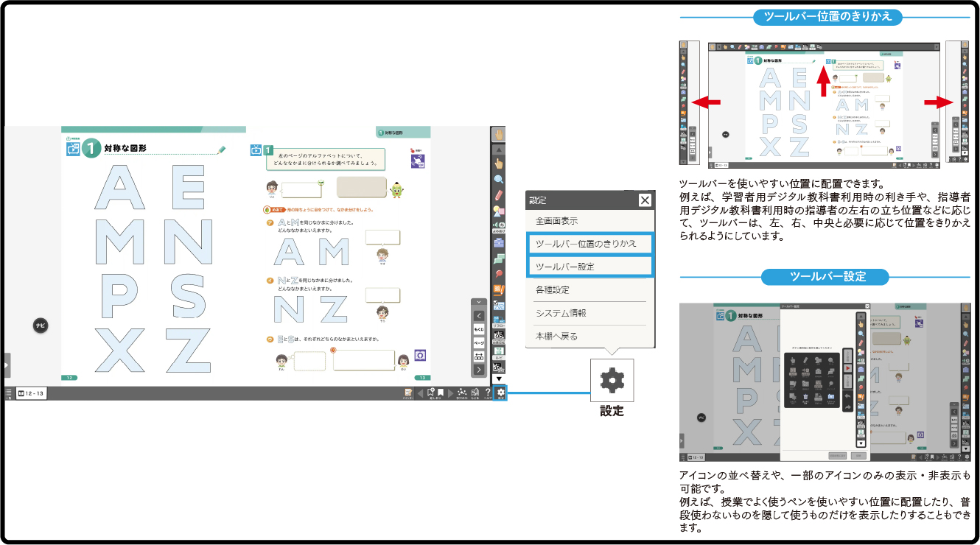Choose ツールバー位置のきりかえ from settings menu
This screenshot has width=980, height=545.
click(589, 243)
